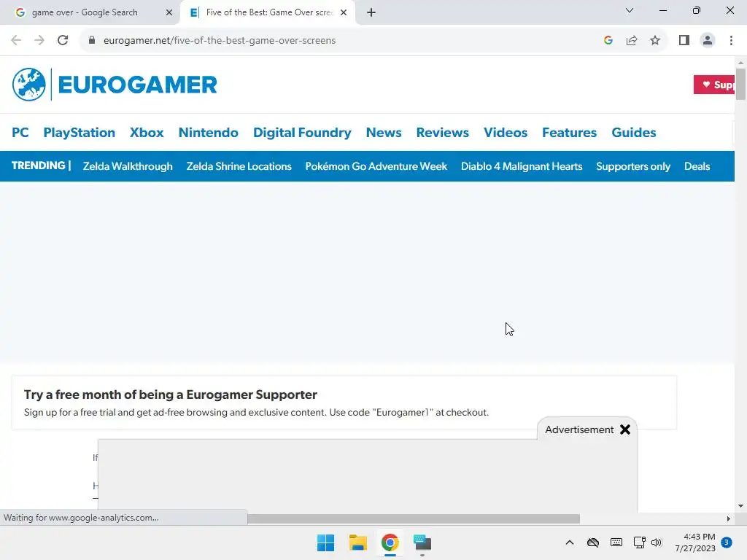Open the Deals link
This screenshot has width=747, height=560.
697,166
